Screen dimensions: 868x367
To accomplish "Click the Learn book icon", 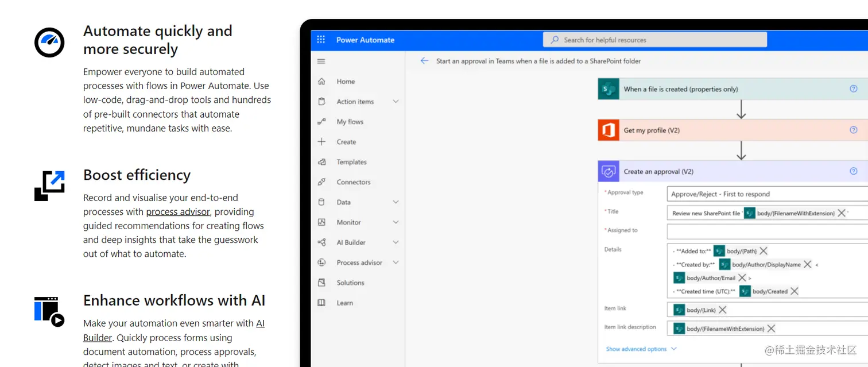I will (321, 303).
